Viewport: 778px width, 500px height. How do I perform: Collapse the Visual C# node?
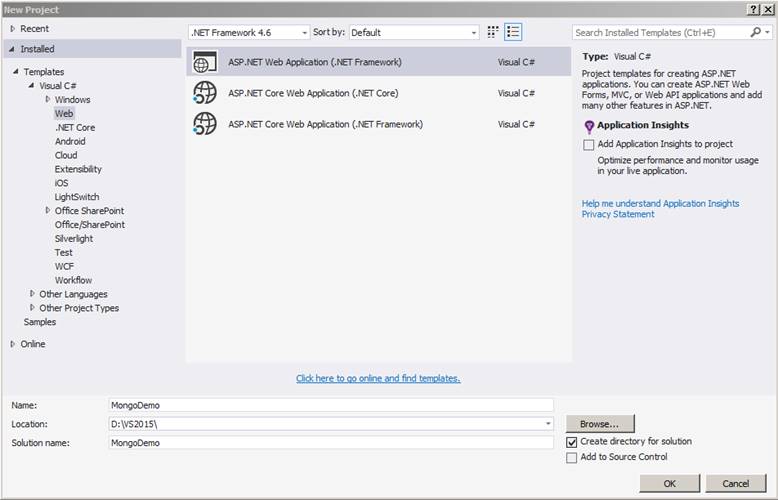[x=31, y=85]
